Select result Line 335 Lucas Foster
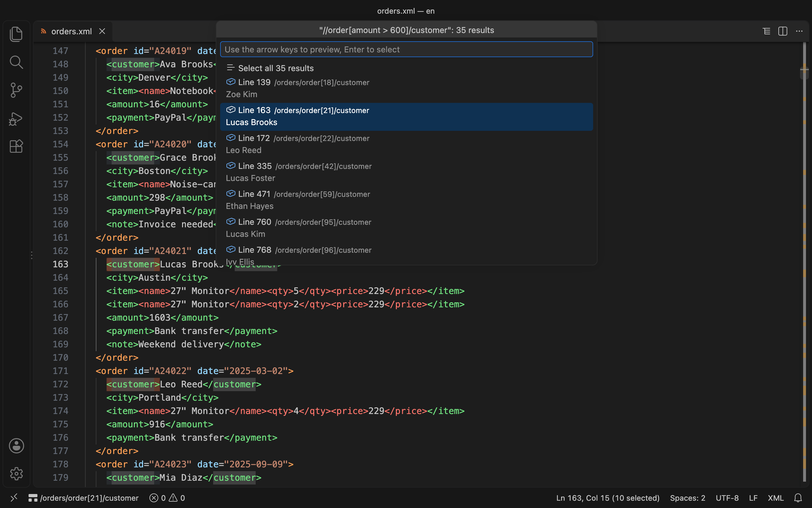Image resolution: width=812 pixels, height=508 pixels. click(406, 172)
